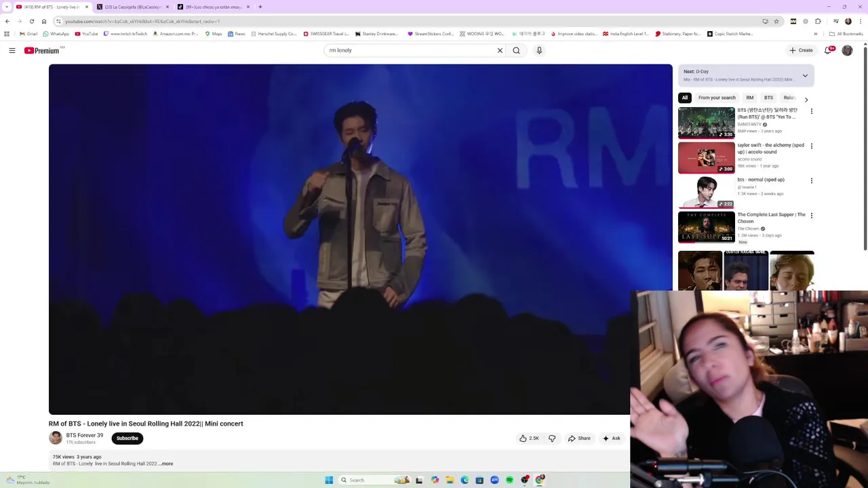This screenshot has width=868, height=488.
Task: Show all bookmarks overflow chevron
Action: click(x=815, y=34)
